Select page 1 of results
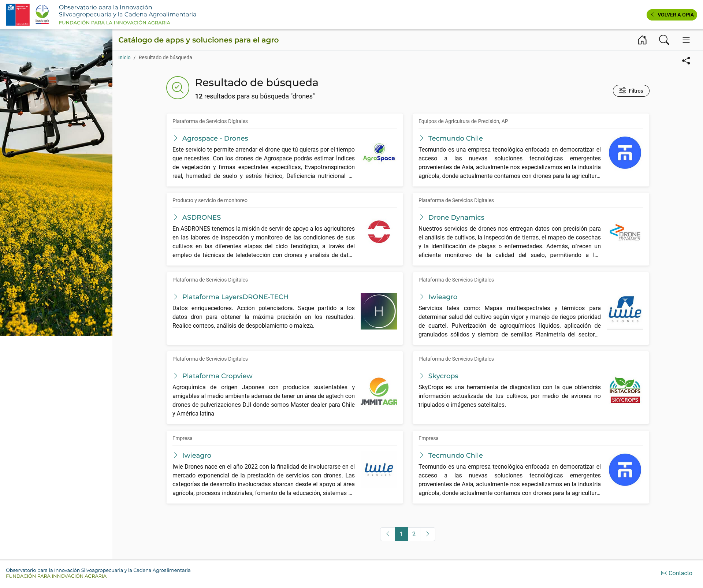The width and height of the screenshot is (703, 588). click(x=401, y=534)
